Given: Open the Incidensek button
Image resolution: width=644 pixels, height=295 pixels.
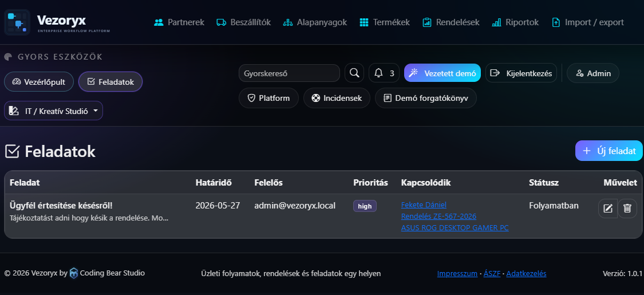Looking at the screenshot, I should [x=337, y=98].
